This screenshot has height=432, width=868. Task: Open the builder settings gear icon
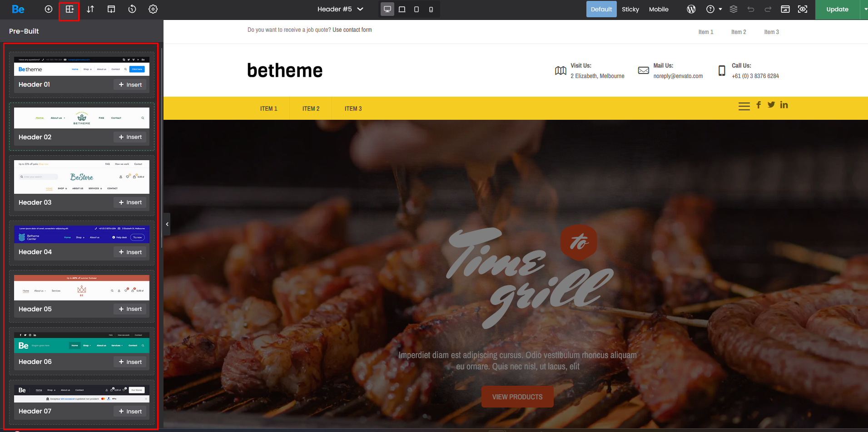(153, 9)
